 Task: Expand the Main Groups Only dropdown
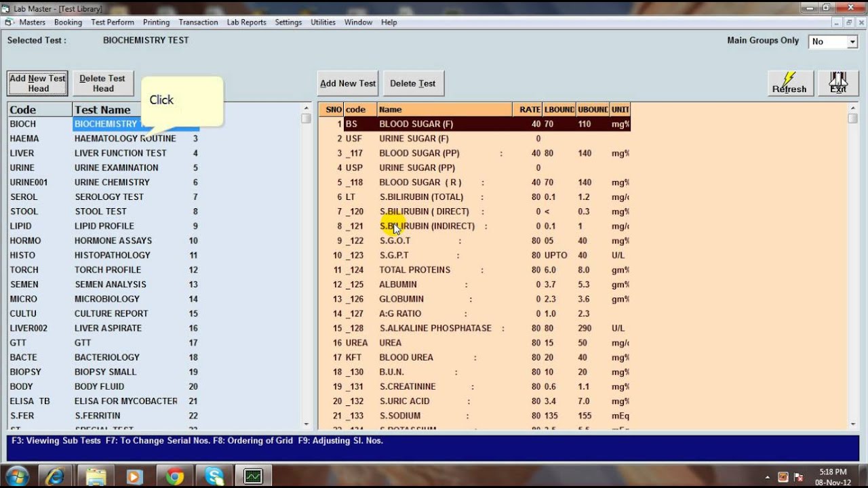tap(852, 42)
